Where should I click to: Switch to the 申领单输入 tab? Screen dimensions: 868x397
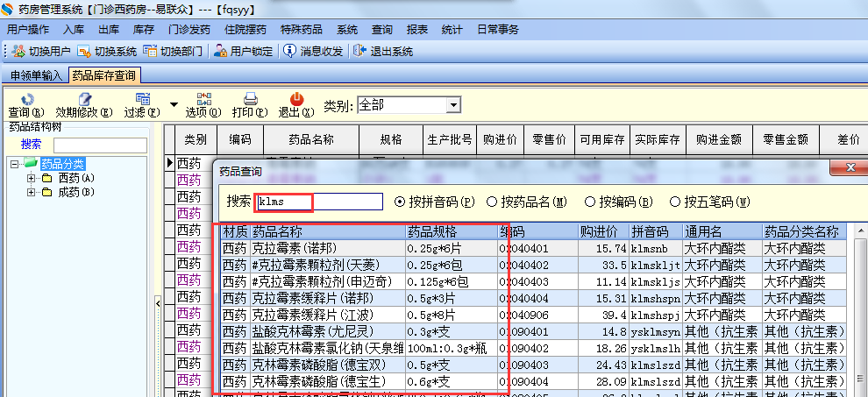pyautogui.click(x=36, y=76)
